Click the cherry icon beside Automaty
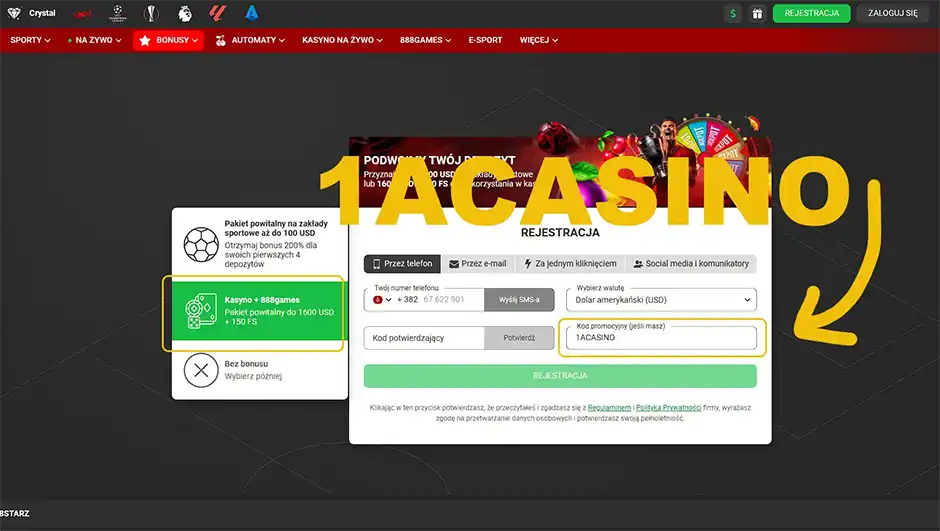Image resolution: width=940 pixels, height=531 pixels. [221, 40]
